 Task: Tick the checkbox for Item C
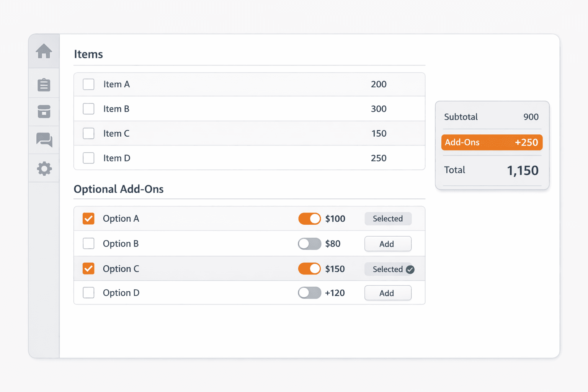[88, 133]
